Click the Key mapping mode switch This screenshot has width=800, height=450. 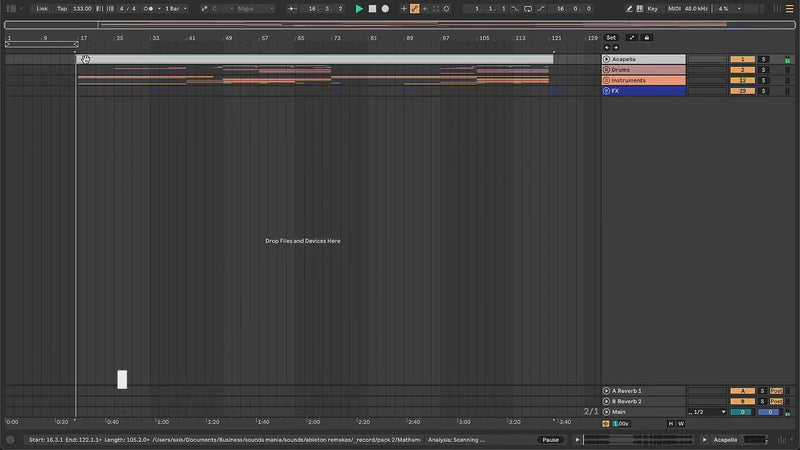(x=652, y=8)
